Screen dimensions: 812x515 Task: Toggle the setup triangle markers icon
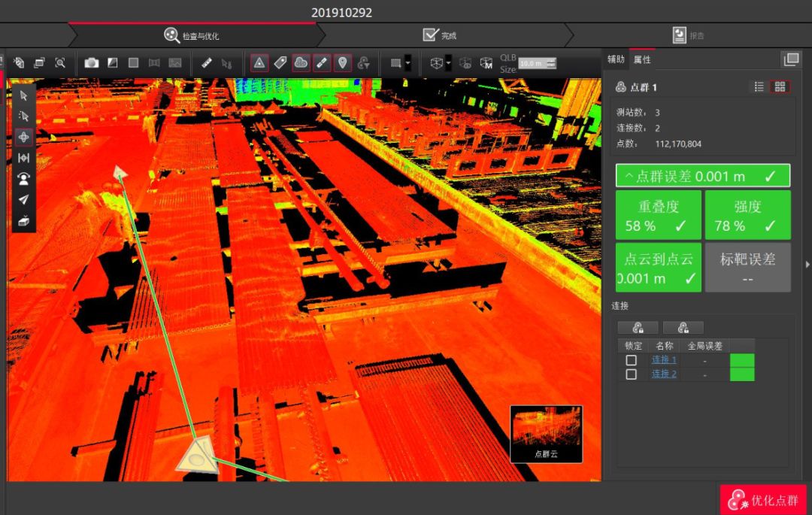click(259, 63)
